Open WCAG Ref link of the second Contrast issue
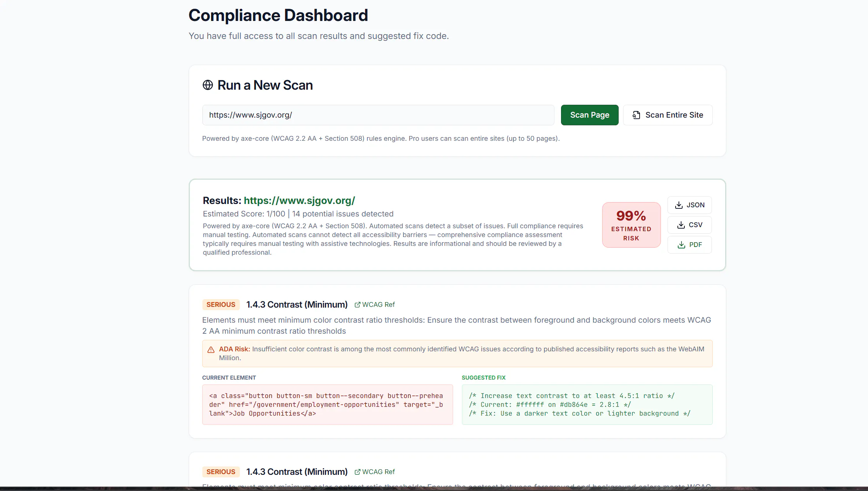The width and height of the screenshot is (868, 491). click(x=375, y=472)
